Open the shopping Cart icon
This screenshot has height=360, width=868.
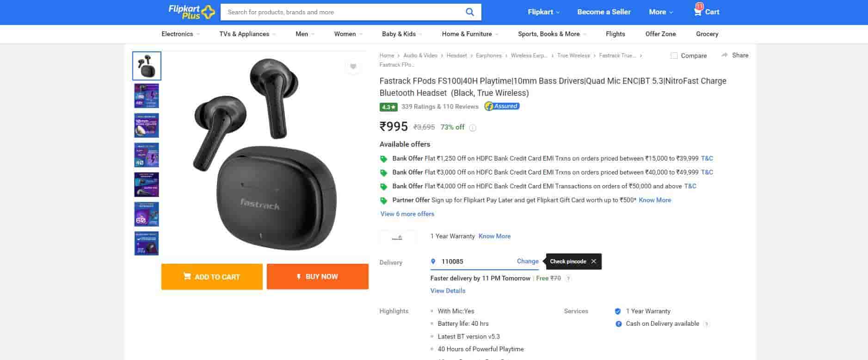tap(698, 12)
